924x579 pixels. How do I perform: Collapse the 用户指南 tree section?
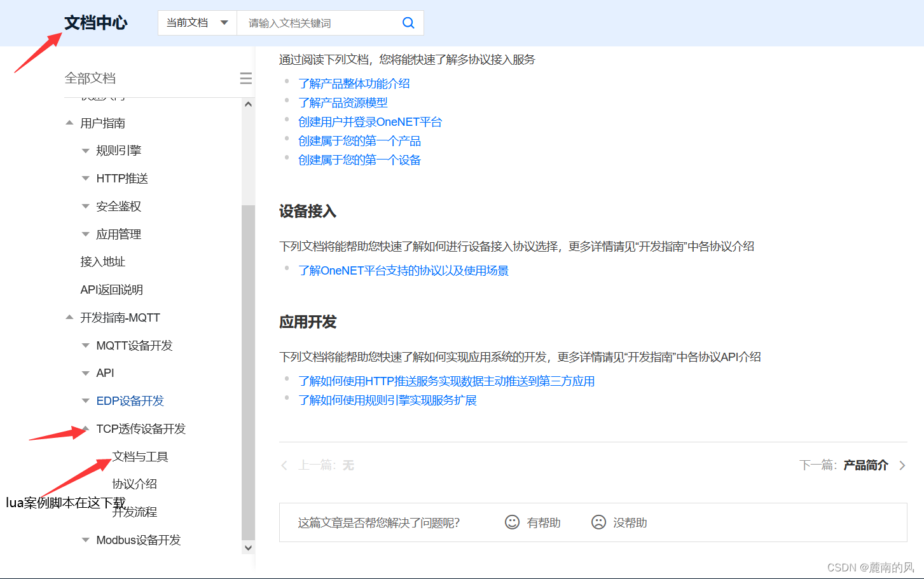coord(69,123)
